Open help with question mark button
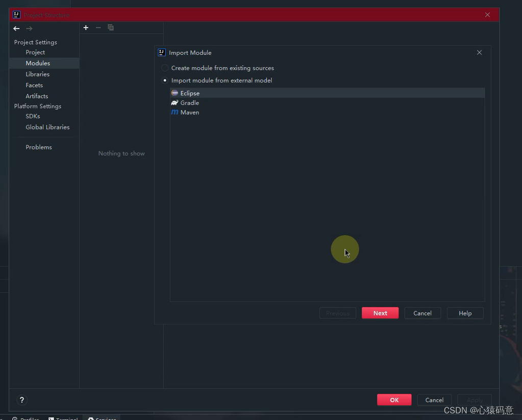This screenshot has height=420, width=522. 22,400
